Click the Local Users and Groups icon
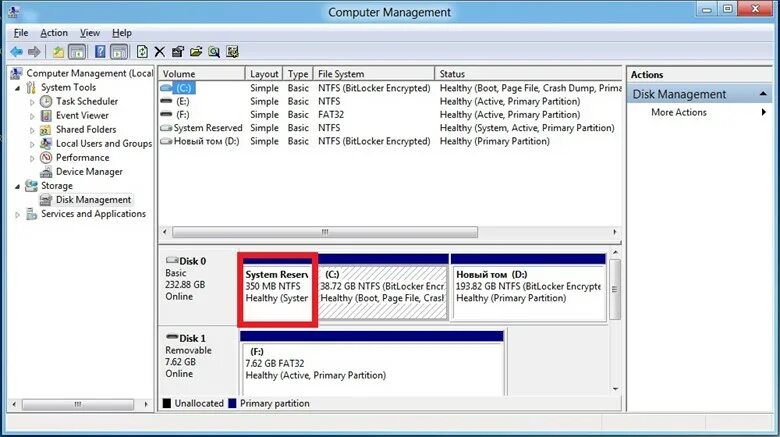Viewport: 780px width, 437px height. click(x=46, y=143)
